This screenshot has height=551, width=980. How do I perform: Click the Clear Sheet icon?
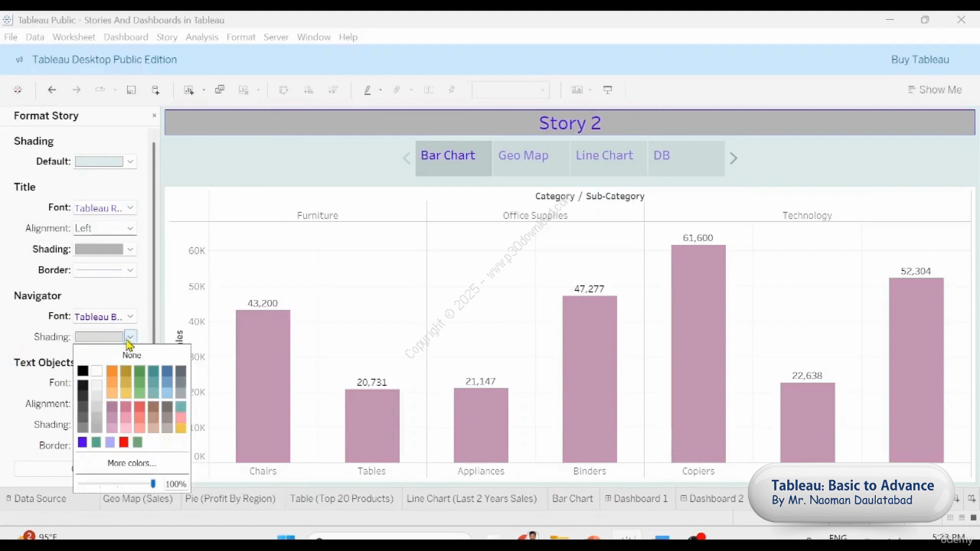coord(243,90)
